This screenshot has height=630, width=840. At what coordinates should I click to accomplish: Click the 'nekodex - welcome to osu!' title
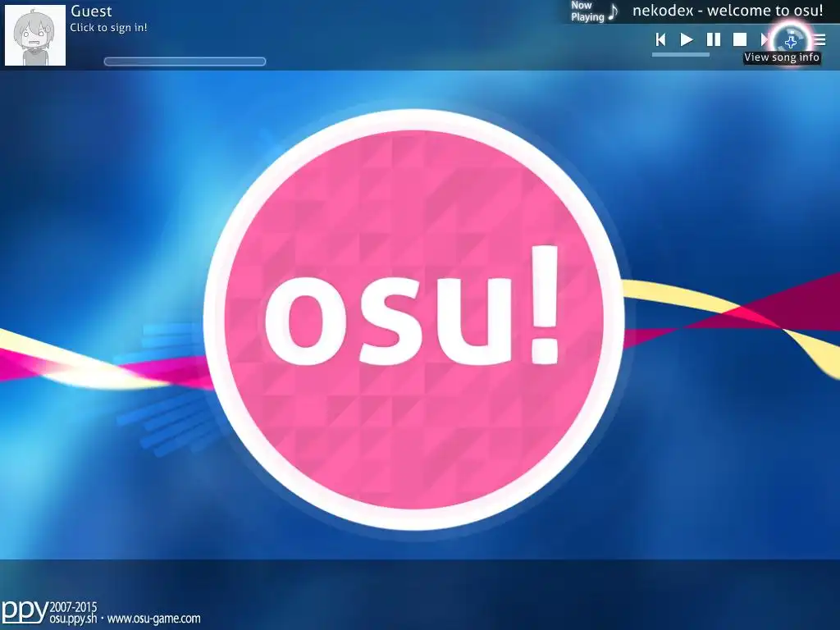click(x=728, y=11)
